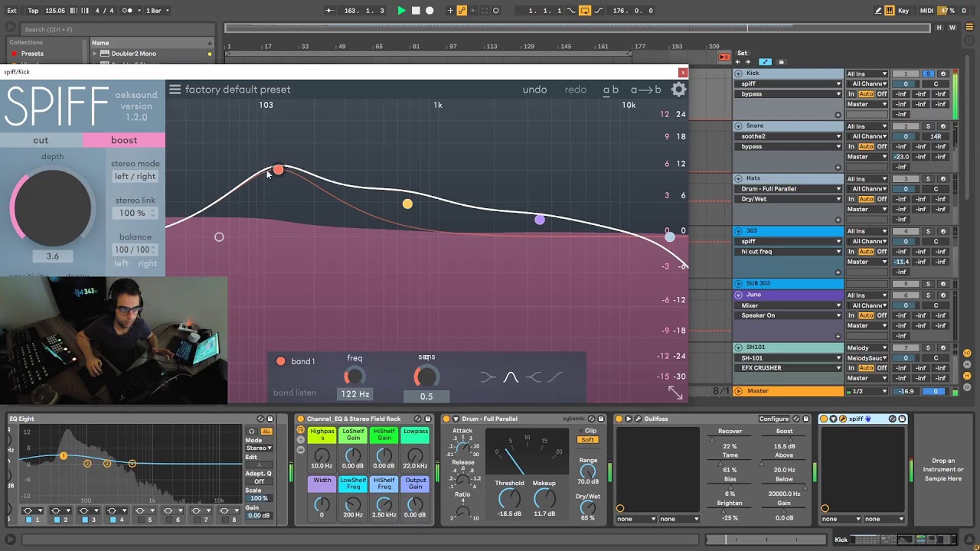Arm the Kick track record button
This screenshot has height=551, width=980.
click(942, 73)
